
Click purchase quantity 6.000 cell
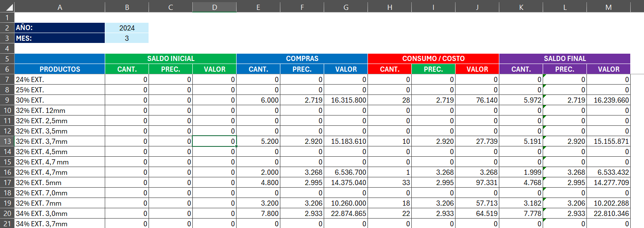[258, 100]
